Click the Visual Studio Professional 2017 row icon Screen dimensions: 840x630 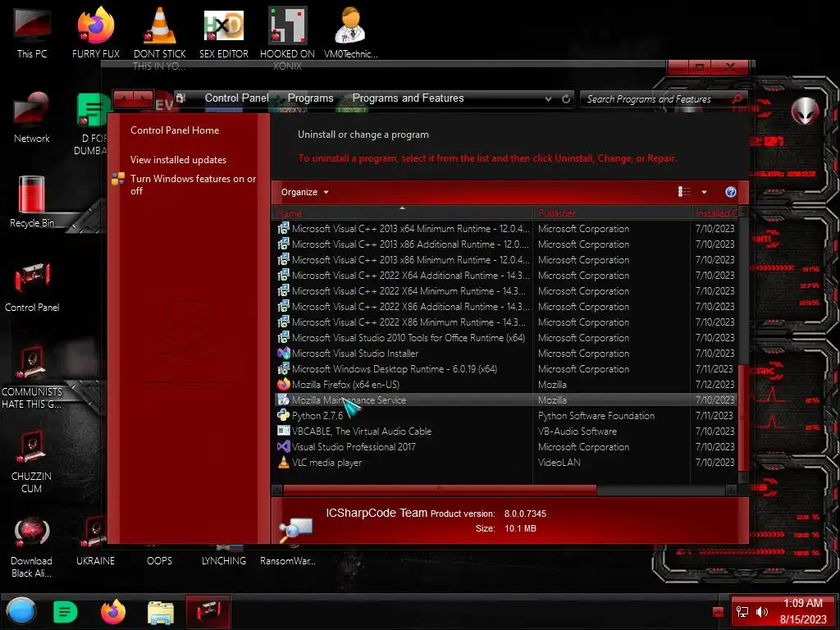(283, 446)
